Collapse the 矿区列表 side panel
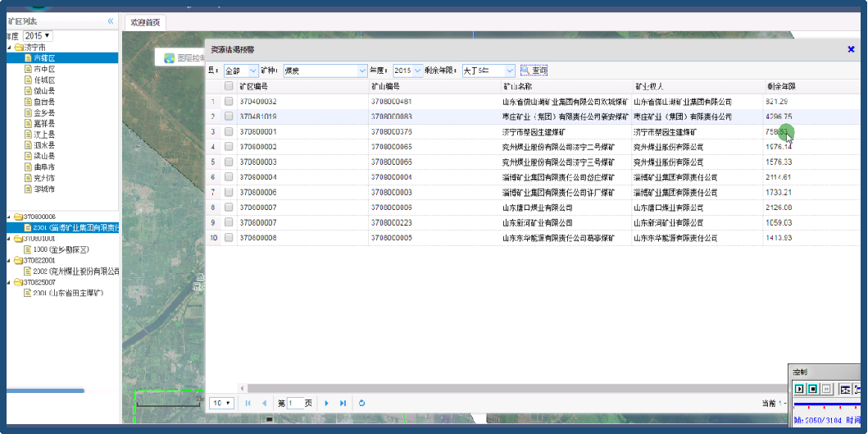The image size is (868, 434). pyautogui.click(x=111, y=21)
